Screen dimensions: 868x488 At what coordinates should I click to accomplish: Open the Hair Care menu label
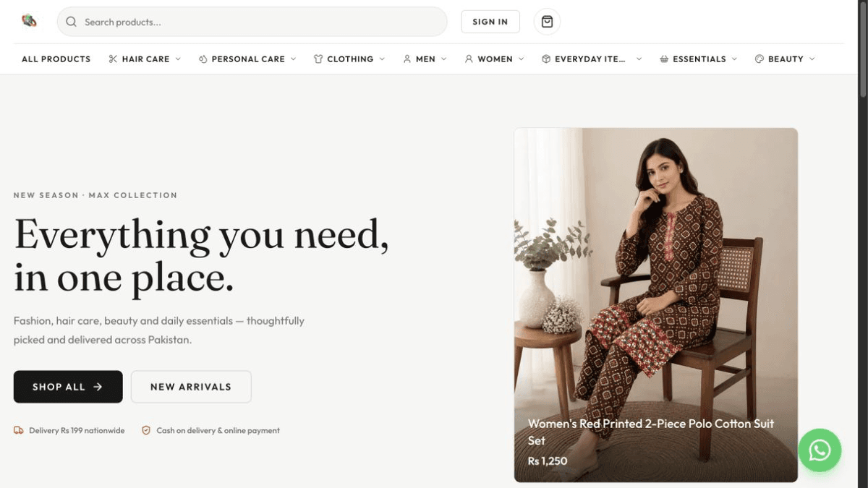coord(145,59)
